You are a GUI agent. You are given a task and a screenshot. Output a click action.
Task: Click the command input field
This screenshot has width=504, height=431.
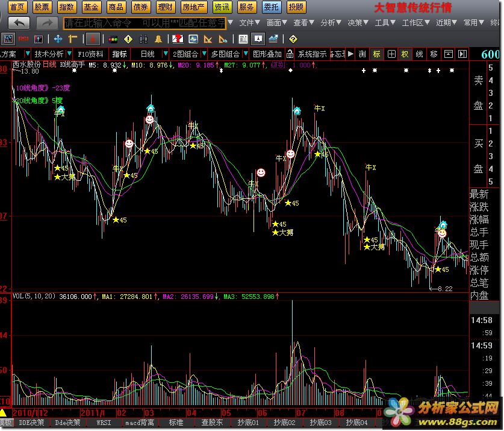click(145, 23)
